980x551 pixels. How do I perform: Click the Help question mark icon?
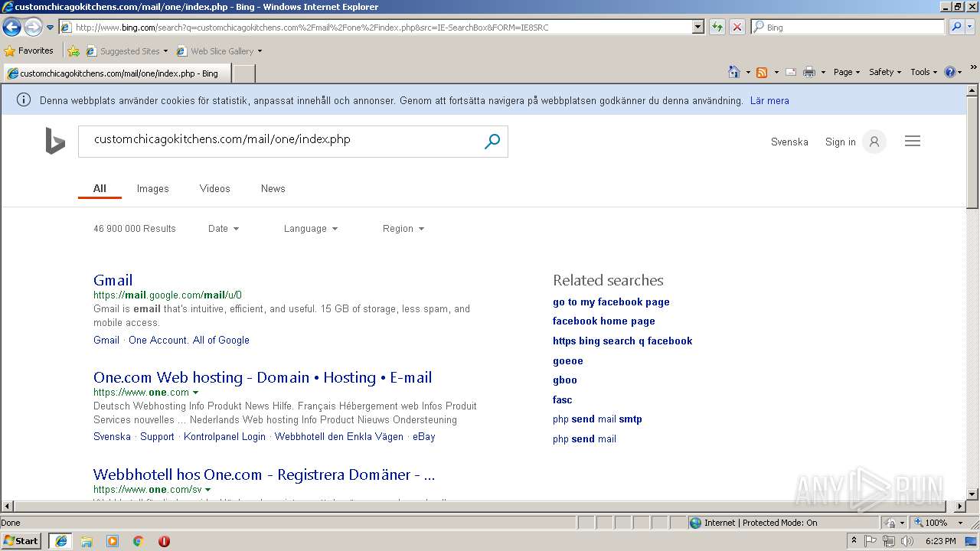click(x=949, y=72)
